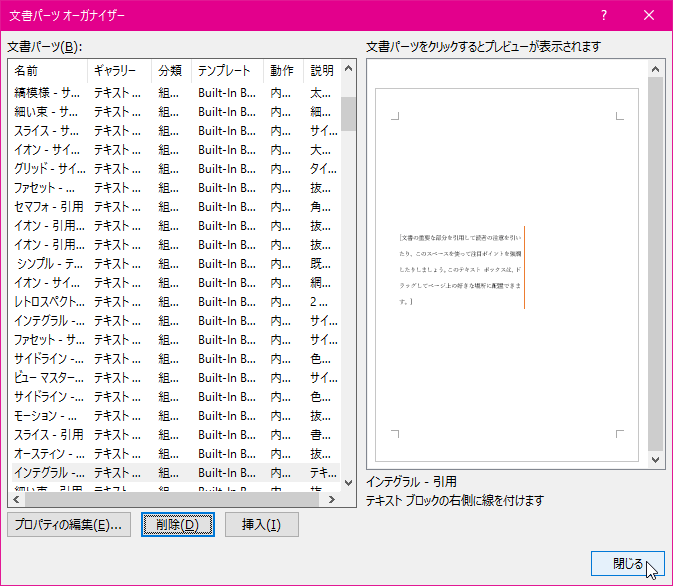Image resolution: width=673 pixels, height=586 pixels.
Task: Click the list's scroll up arrow
Action: (349, 69)
